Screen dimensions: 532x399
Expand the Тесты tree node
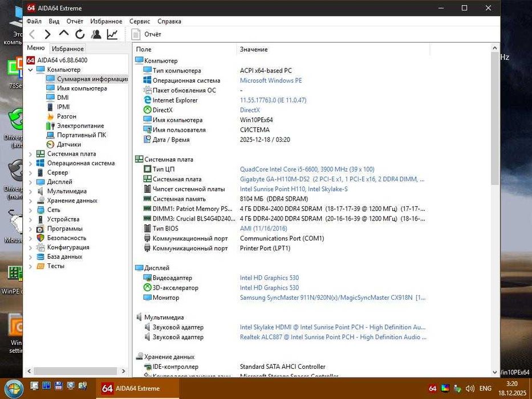coord(31,266)
